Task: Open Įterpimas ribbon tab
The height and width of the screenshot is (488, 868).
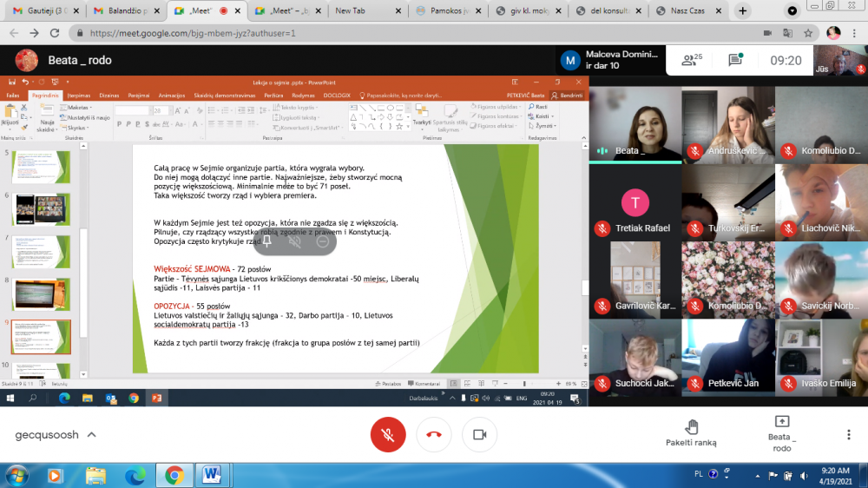Action: [x=79, y=96]
